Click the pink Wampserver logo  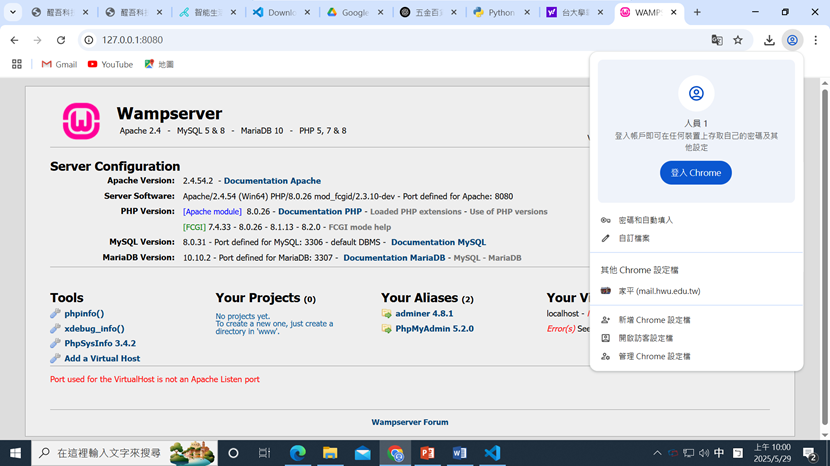point(81,121)
